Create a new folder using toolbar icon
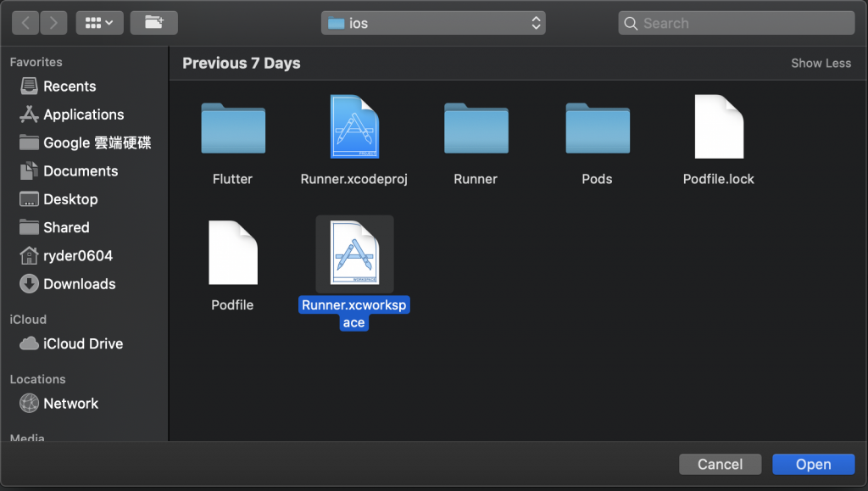Viewport: 868px width, 491px height. [x=154, y=23]
